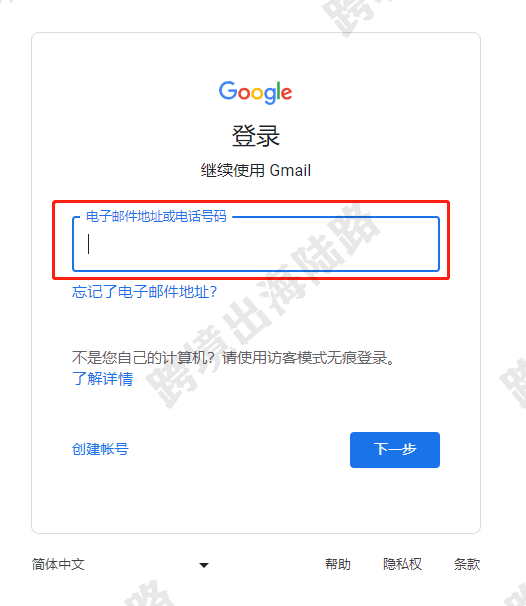This screenshot has height=606, width=526.
Task: Click the blue letter G in the logo
Action: pyautogui.click(x=228, y=91)
